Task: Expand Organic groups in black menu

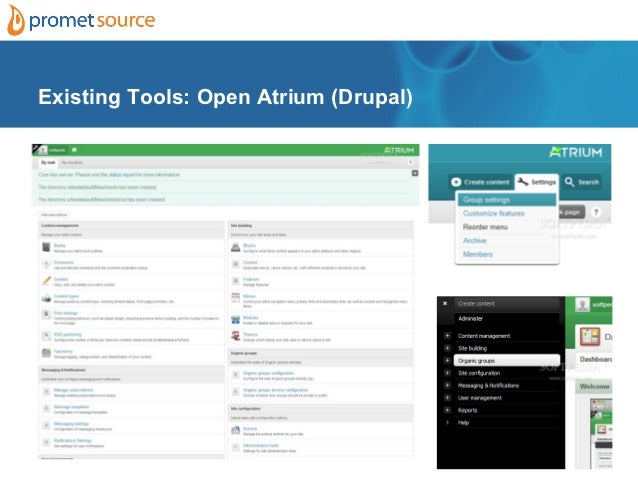Action: click(447, 361)
